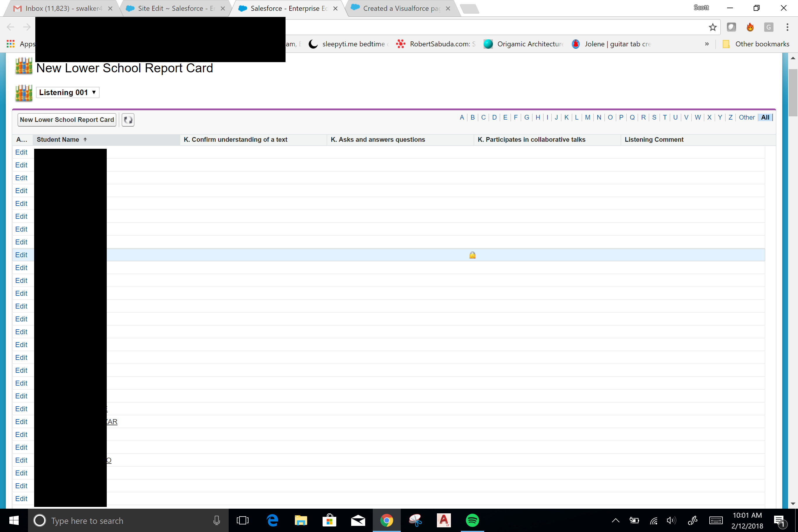This screenshot has width=798, height=532.
Task: Click the lock icon in highlighted row
Action: tap(472, 255)
